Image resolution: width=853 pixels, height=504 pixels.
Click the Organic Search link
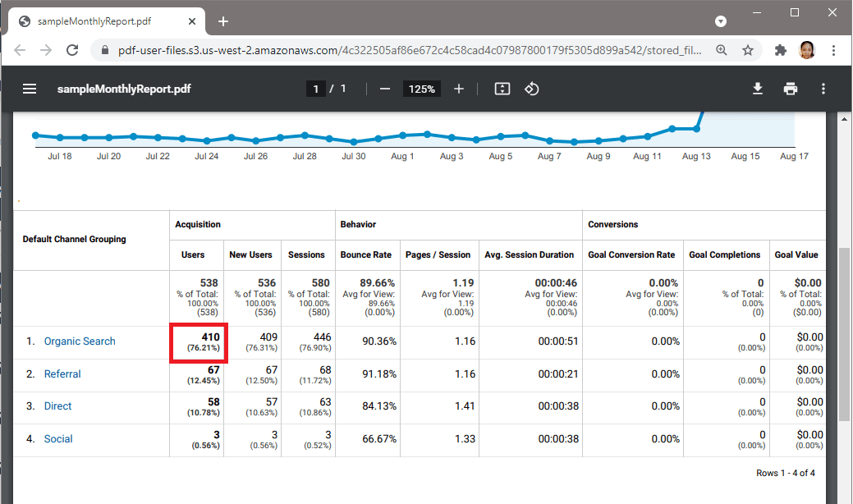[x=80, y=341]
